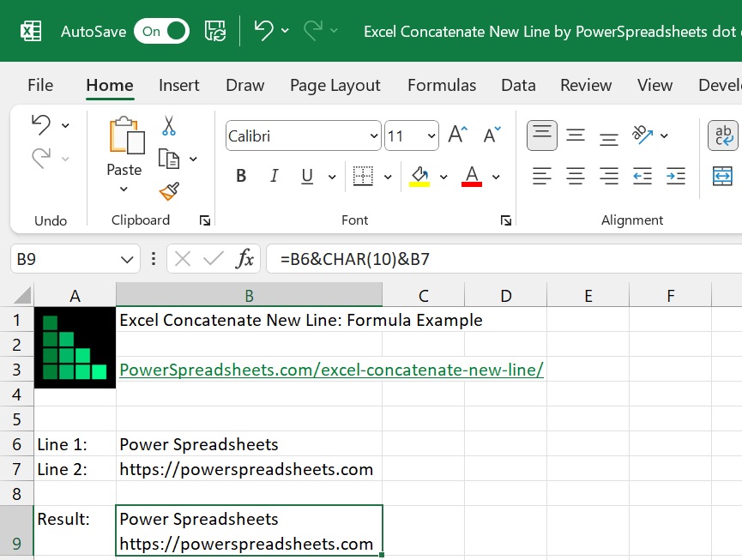This screenshot has height=560, width=742.
Task: Toggle Underline formatting
Action: click(305, 176)
